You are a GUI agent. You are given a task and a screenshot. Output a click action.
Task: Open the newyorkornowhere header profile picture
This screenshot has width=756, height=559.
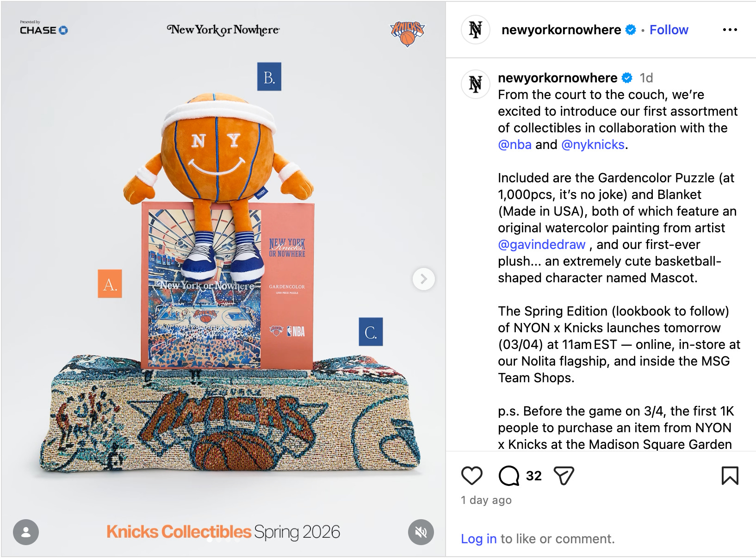(x=475, y=30)
